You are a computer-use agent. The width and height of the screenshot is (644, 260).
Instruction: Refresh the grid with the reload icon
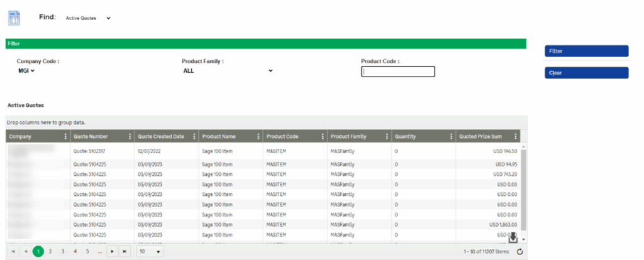click(x=520, y=252)
